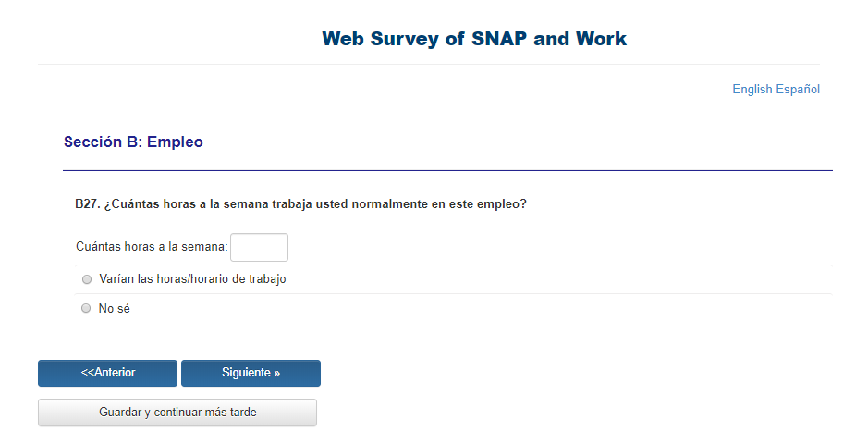Click the blue divider line under the section heading
Viewport: 868px width, 431px height.
(x=447, y=171)
